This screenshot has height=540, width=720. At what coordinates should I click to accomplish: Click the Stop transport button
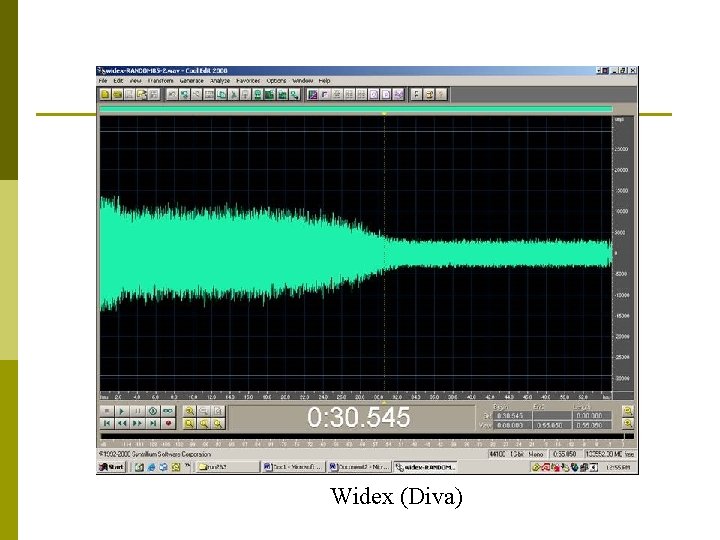click(x=107, y=411)
